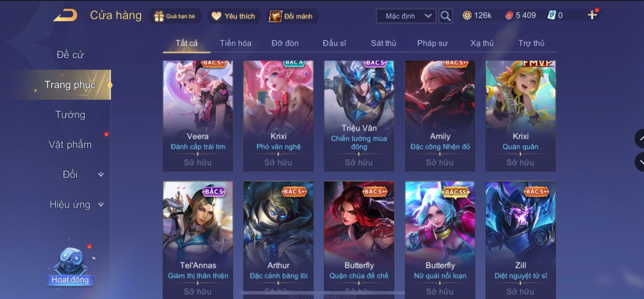Switch to the Sát thủ tab
This screenshot has width=644, height=299.
pyautogui.click(x=383, y=43)
